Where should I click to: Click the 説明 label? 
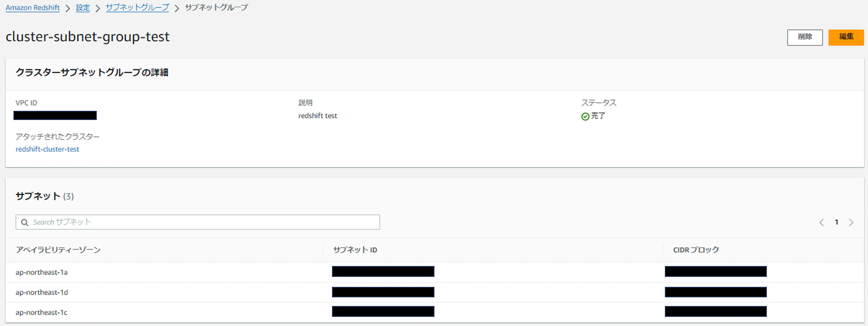pos(306,103)
